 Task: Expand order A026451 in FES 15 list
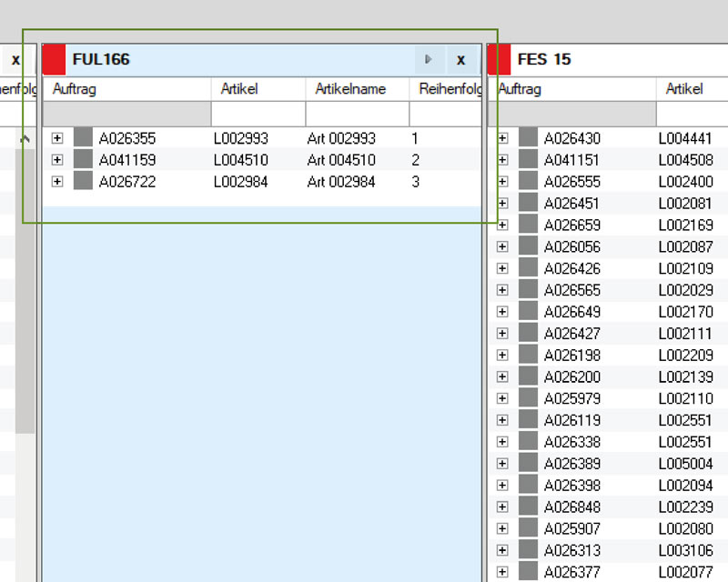click(502, 204)
